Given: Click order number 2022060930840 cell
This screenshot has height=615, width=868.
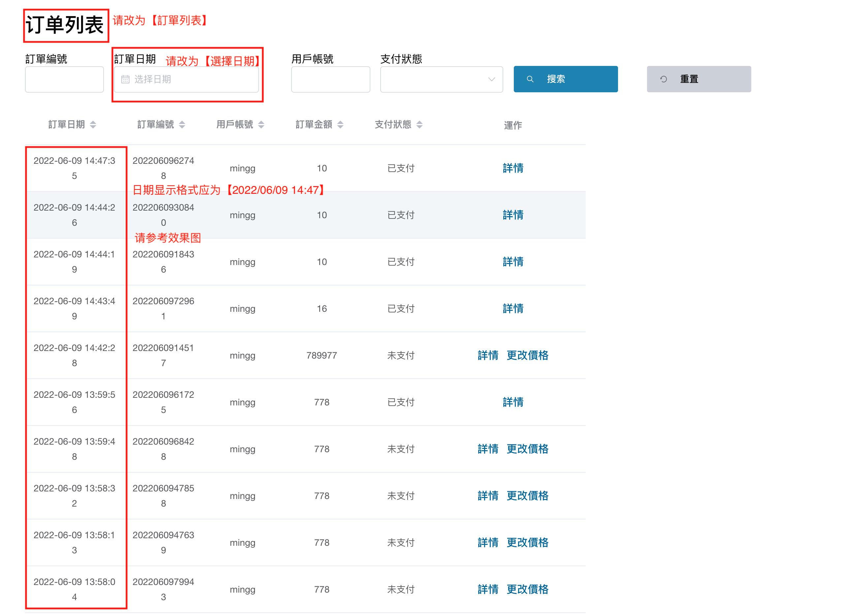Looking at the screenshot, I should coord(163,215).
